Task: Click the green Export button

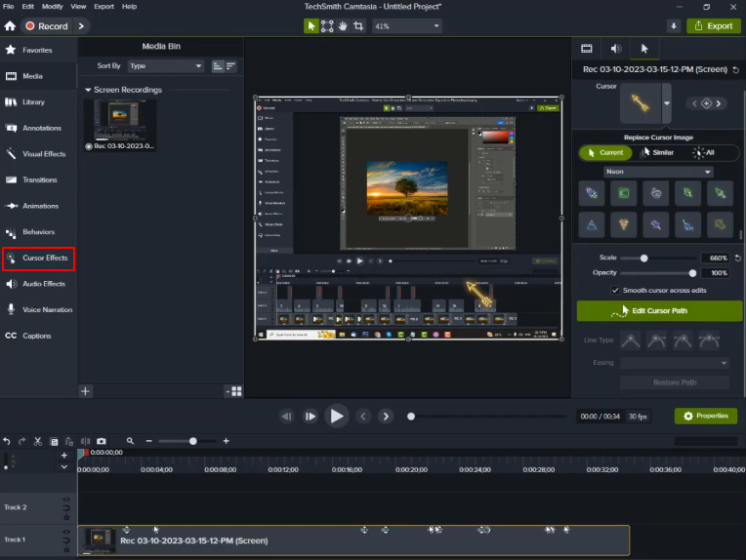Action: 713,26
